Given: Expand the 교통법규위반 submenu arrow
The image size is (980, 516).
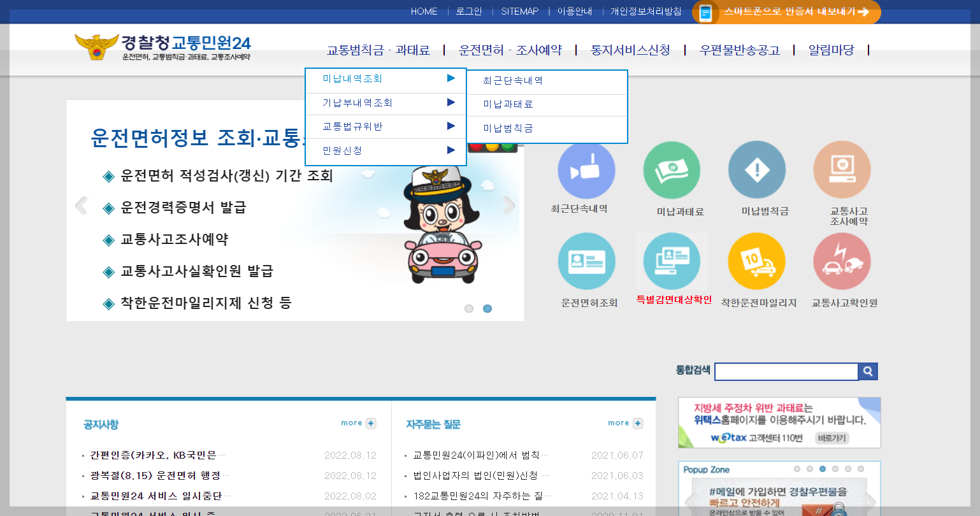Looking at the screenshot, I should (451, 126).
